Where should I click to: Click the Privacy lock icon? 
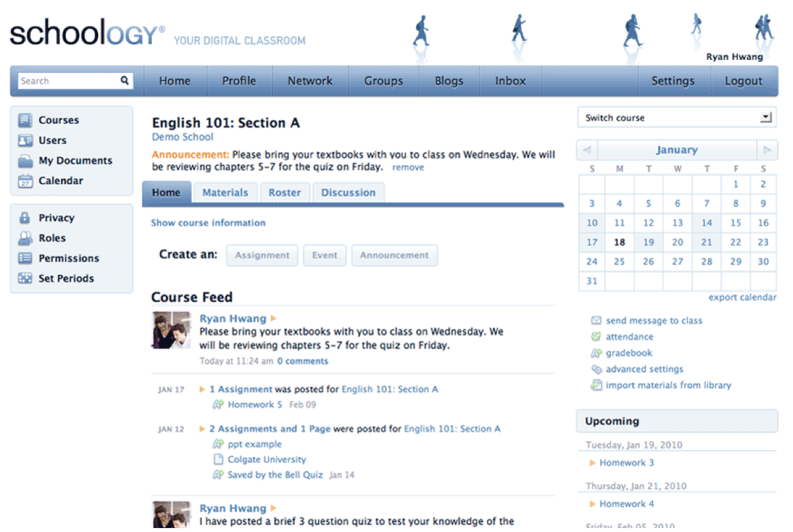[24, 218]
